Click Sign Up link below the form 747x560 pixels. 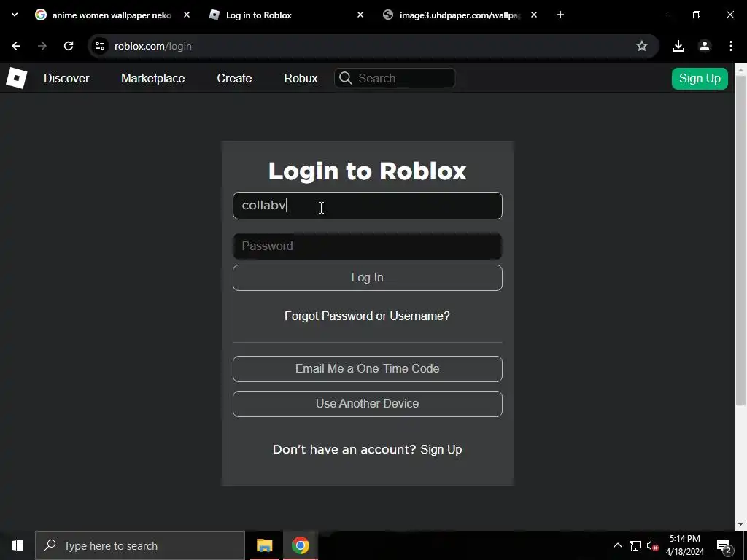tap(441, 449)
